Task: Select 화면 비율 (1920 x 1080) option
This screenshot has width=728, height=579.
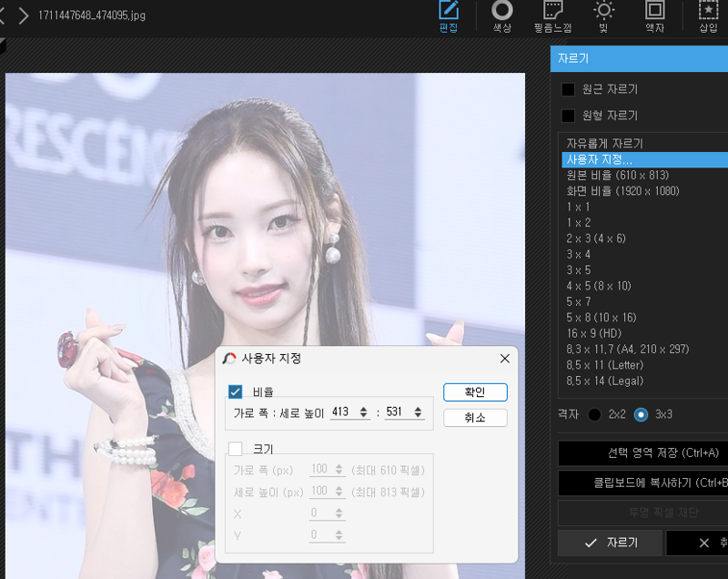Action: point(645,191)
